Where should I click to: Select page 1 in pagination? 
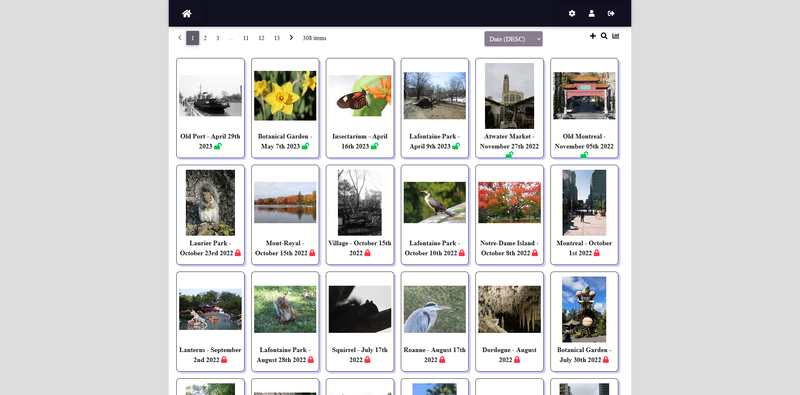[192, 38]
